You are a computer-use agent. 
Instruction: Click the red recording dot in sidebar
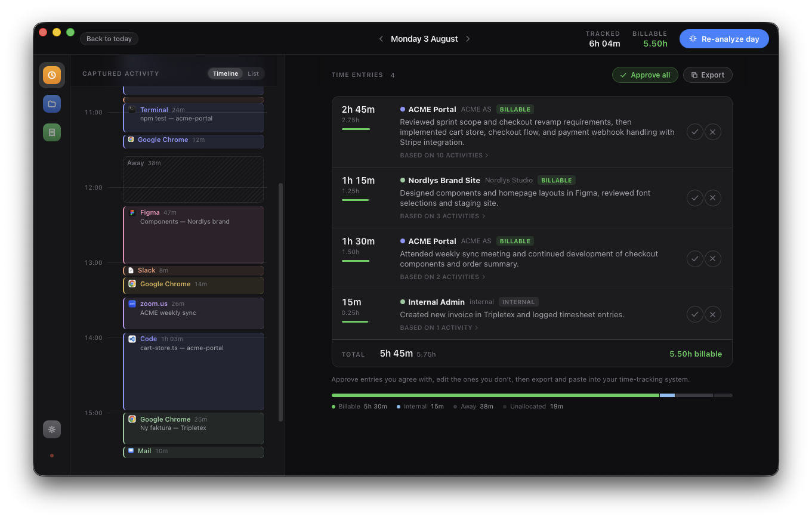52,456
